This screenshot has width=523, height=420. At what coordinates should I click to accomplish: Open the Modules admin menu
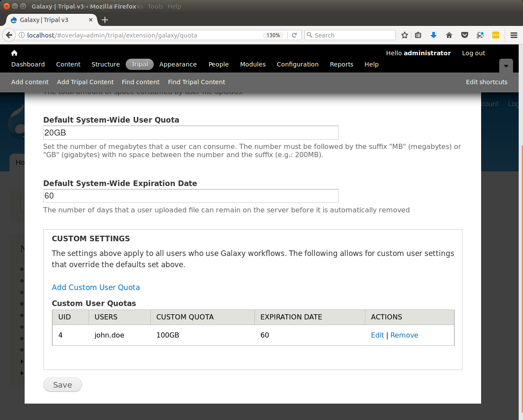tap(253, 64)
